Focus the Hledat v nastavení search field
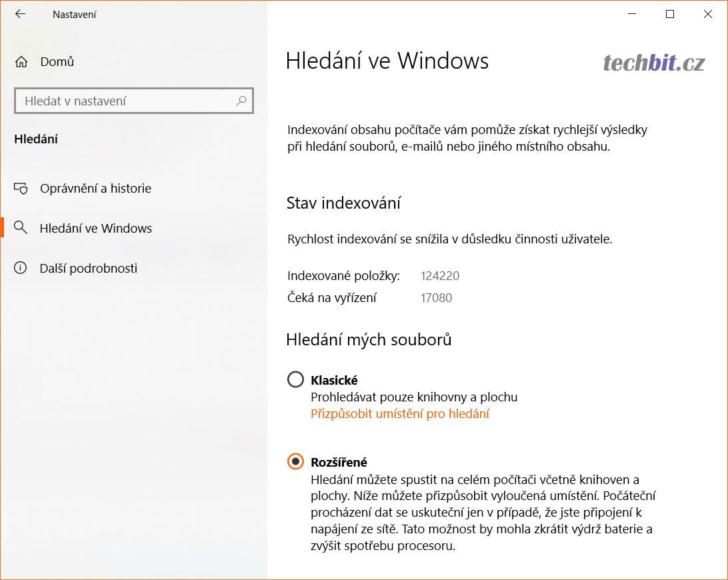 click(127, 101)
